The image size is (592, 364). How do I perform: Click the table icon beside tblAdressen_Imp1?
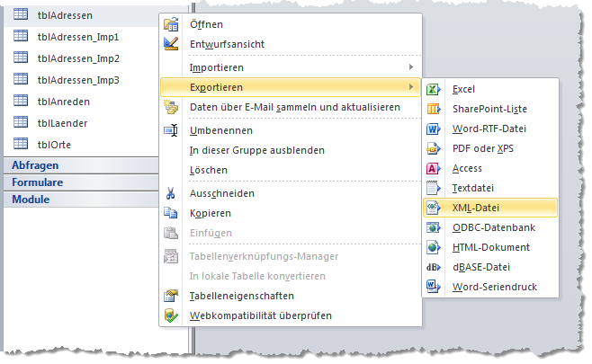point(21,36)
